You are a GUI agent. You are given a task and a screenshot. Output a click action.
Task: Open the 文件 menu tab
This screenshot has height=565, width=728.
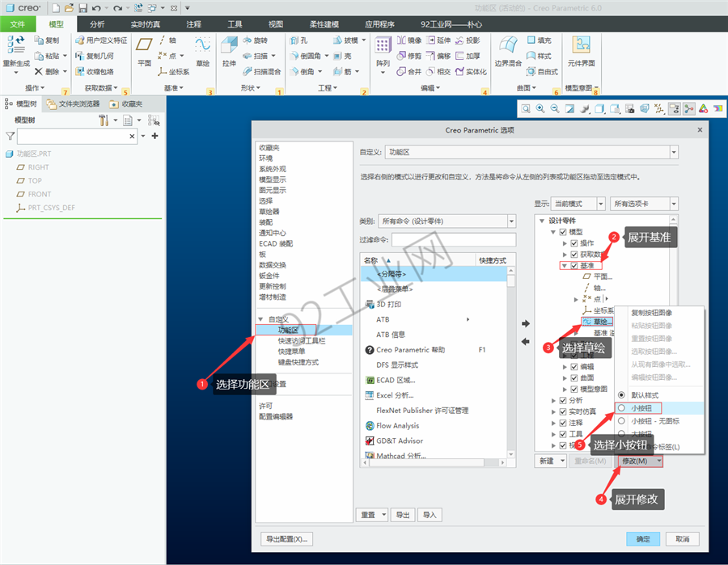(x=18, y=24)
